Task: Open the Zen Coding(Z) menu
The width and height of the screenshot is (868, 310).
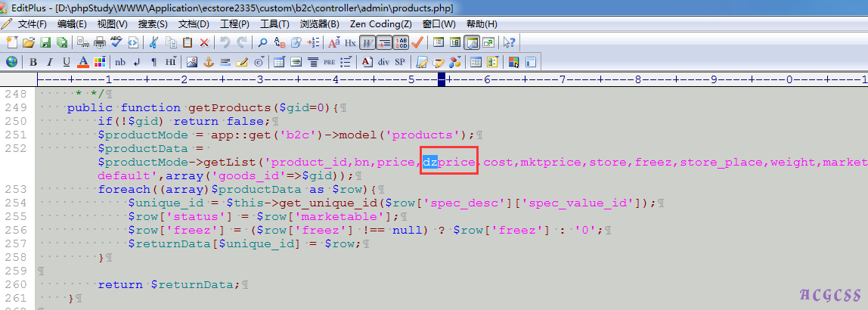Action: click(x=380, y=23)
